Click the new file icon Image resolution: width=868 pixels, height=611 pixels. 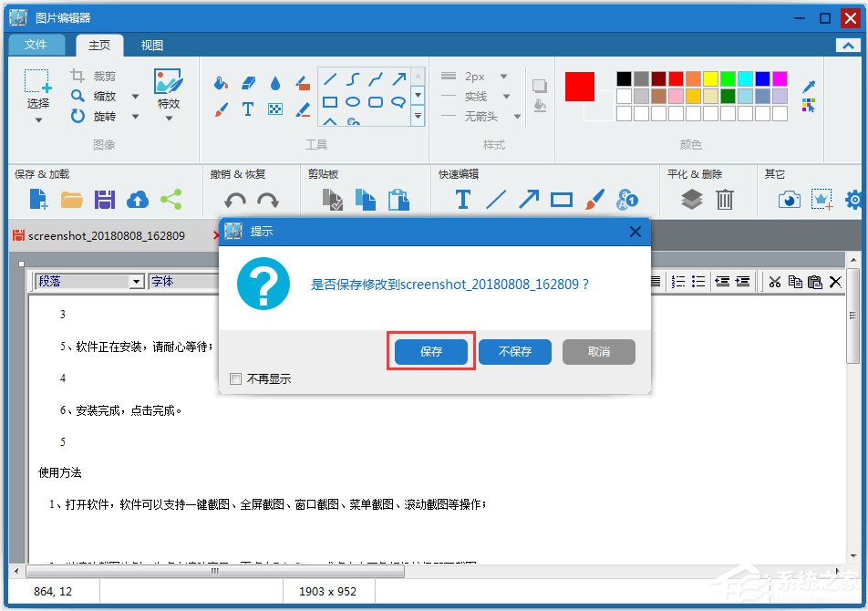(x=38, y=199)
